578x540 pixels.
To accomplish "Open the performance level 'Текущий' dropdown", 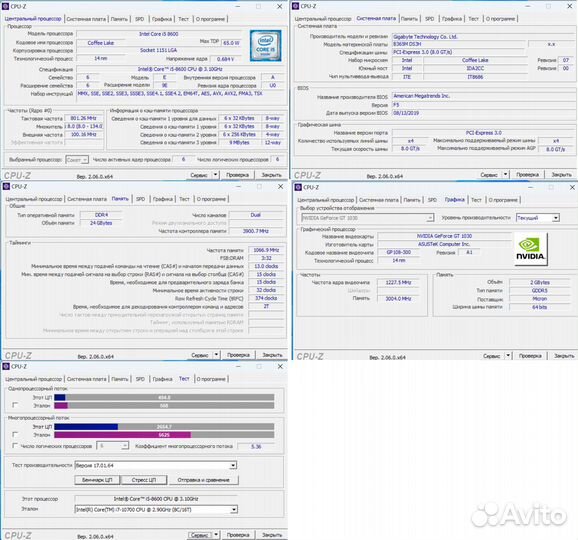I will [x=538, y=218].
